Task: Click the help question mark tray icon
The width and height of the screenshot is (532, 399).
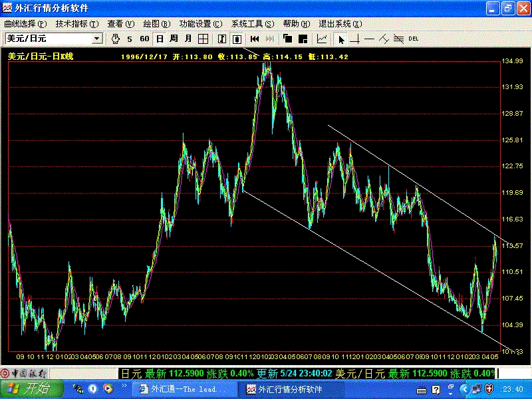Action: (x=436, y=390)
